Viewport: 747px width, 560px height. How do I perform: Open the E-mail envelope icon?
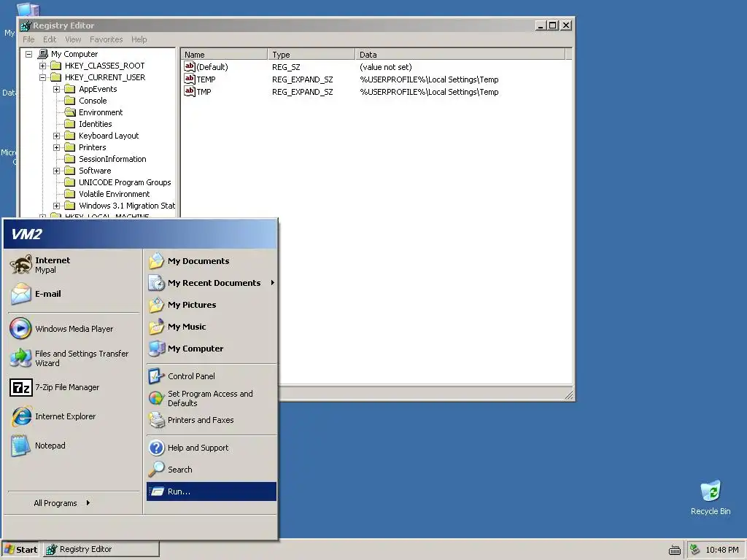(x=21, y=294)
